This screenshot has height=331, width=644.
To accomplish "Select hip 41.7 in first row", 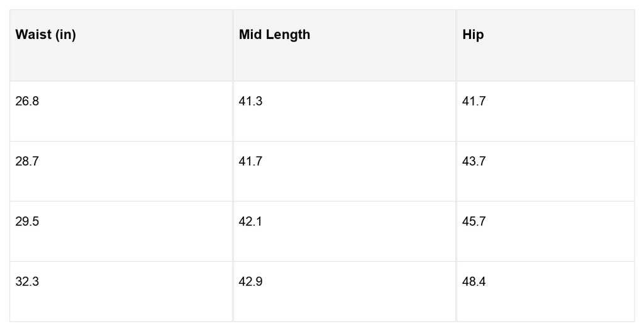I will [x=546, y=111].
